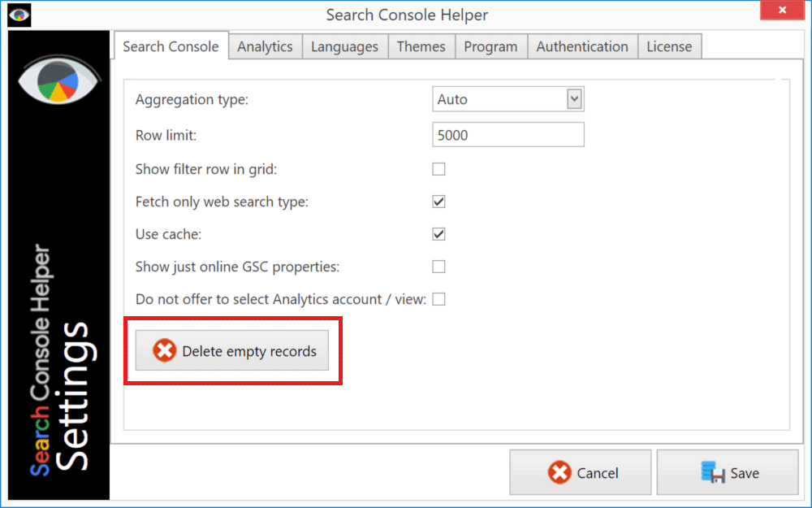Click the Aggregation type label
Viewport: 812px width, 508px height.
pyautogui.click(x=192, y=99)
